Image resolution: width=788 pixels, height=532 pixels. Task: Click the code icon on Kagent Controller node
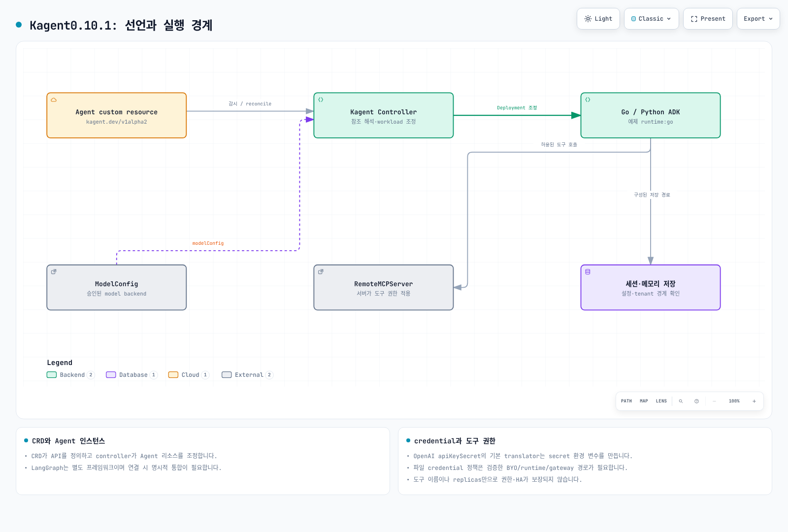coord(321,100)
